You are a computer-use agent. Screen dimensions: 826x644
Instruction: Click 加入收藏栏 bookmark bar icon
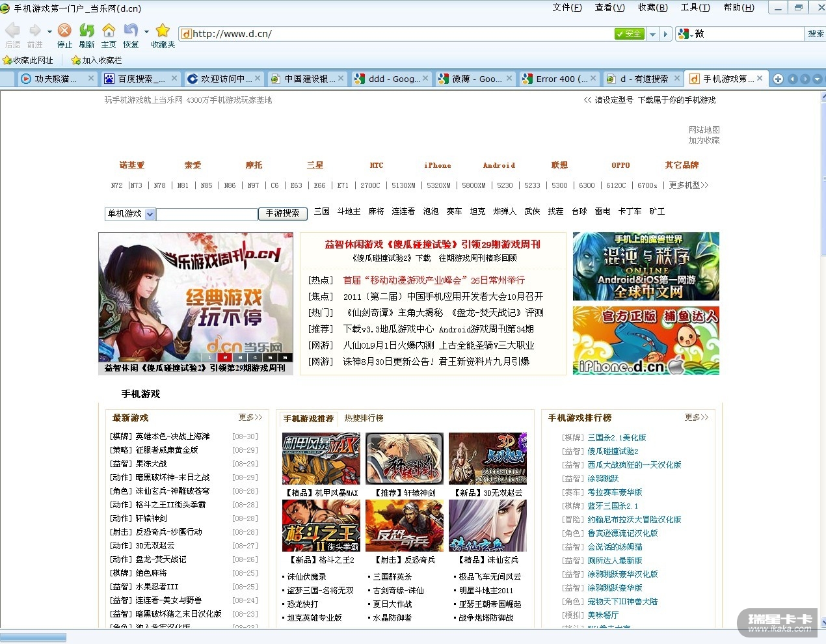pos(75,60)
